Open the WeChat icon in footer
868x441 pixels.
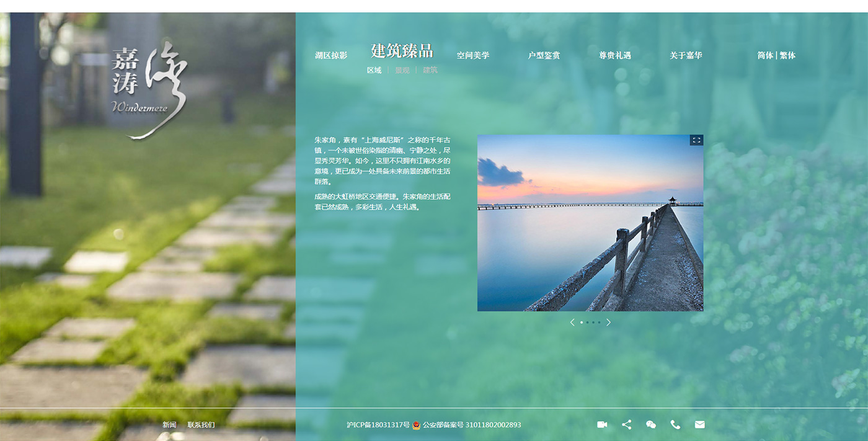tap(650, 425)
